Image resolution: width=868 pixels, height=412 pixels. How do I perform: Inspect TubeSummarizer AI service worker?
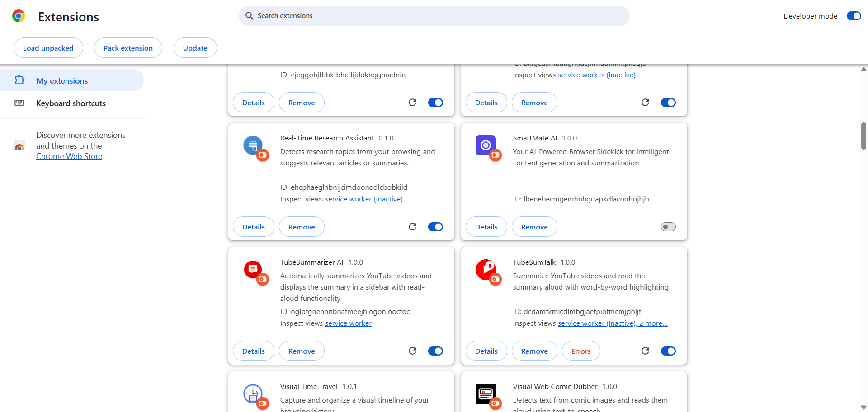(x=348, y=323)
